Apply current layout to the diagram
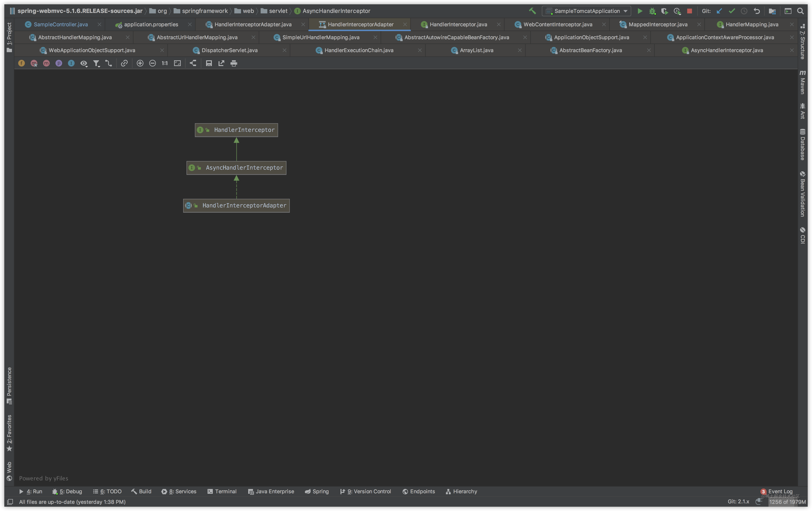812x511 pixels. (x=193, y=63)
